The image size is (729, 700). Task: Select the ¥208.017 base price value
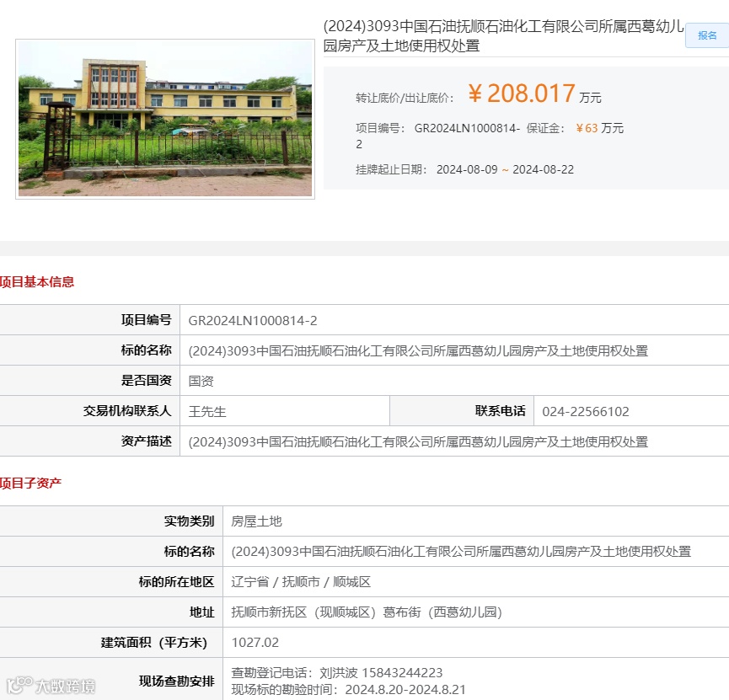pos(522,94)
